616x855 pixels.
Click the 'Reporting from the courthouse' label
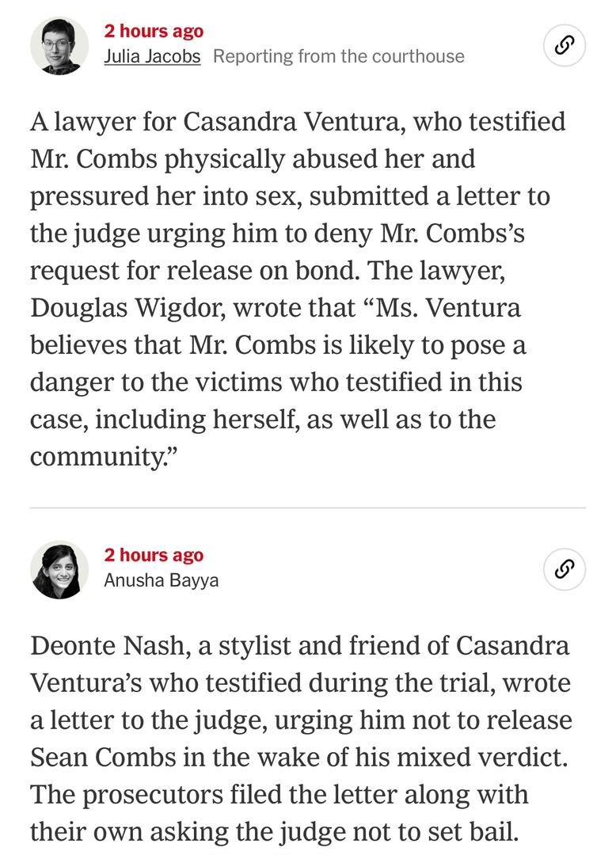click(x=339, y=56)
